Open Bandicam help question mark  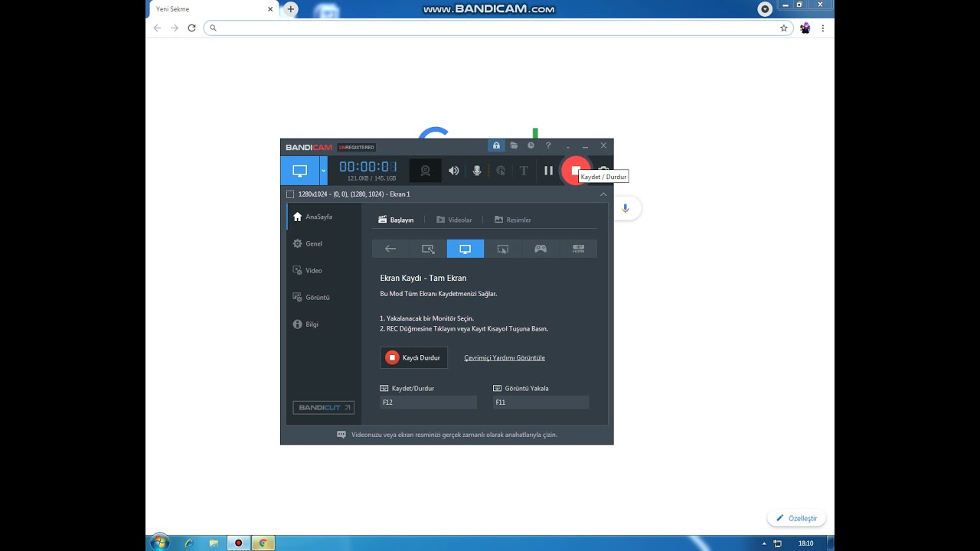[548, 145]
